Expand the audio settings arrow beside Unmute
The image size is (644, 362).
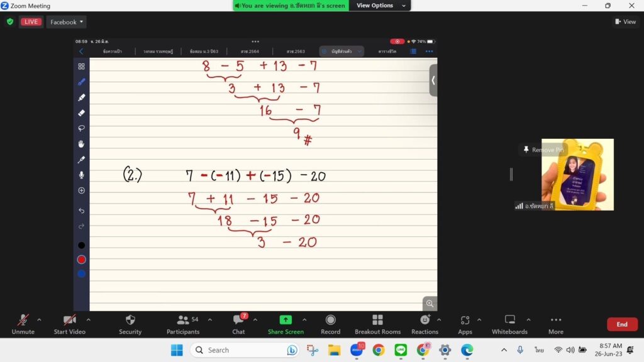click(x=39, y=319)
